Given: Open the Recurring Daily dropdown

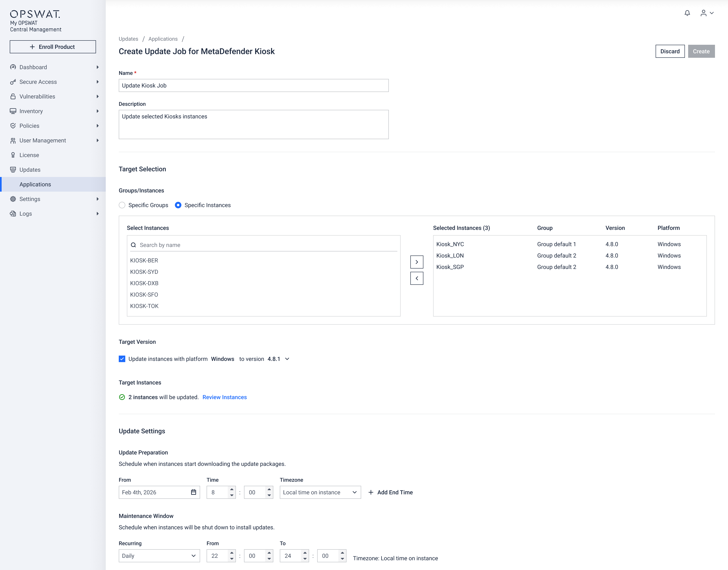Looking at the screenshot, I should (159, 556).
